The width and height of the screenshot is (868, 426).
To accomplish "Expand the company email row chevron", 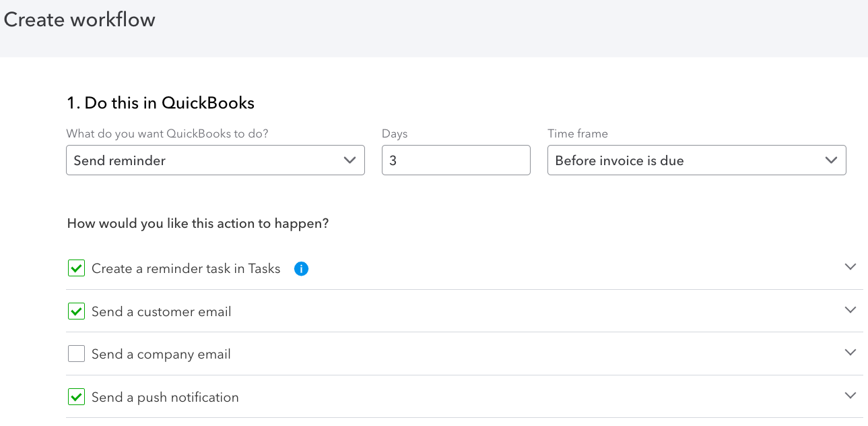I will (850, 353).
